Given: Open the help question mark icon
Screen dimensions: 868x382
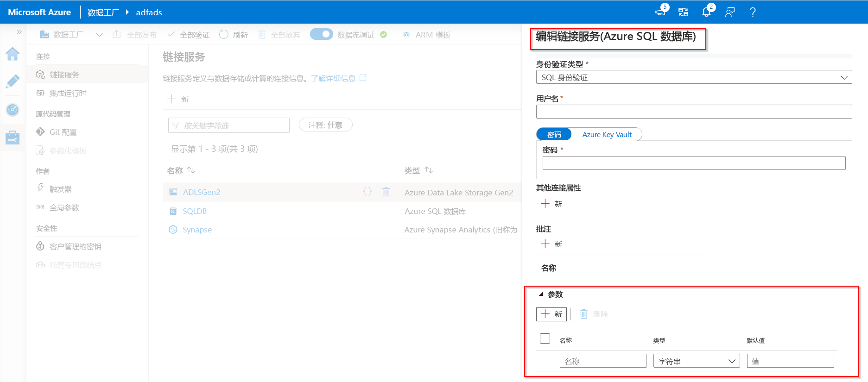Looking at the screenshot, I should 753,12.
